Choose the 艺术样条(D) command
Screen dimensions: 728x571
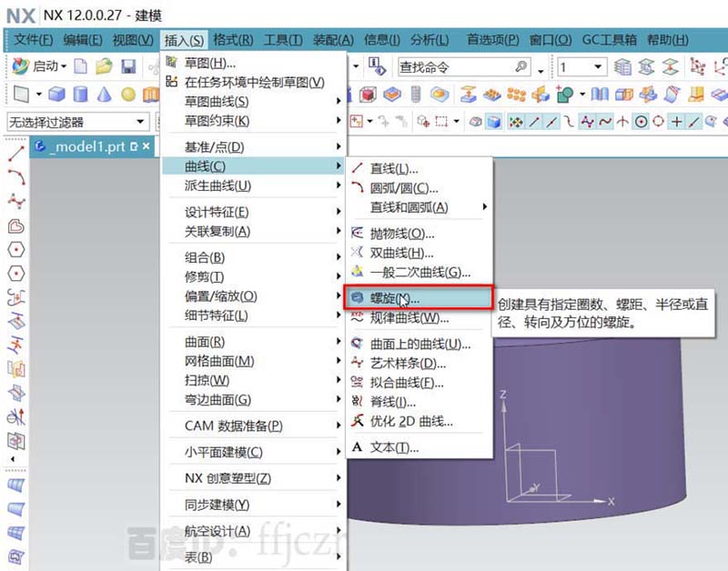[x=407, y=364]
